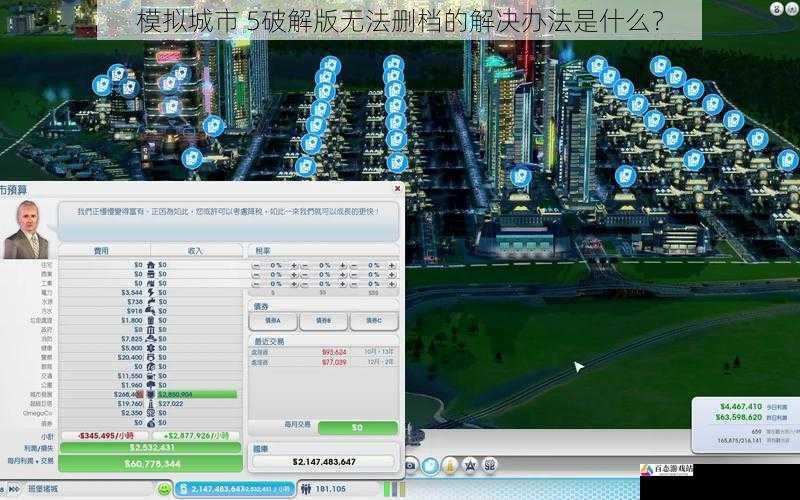Open the income column tab

pyautogui.click(x=196, y=251)
